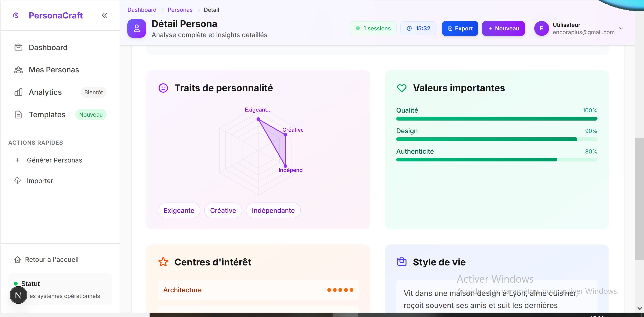The image size is (644, 317).
Task: Open the Personas breadcrumb link
Action: pos(180,10)
